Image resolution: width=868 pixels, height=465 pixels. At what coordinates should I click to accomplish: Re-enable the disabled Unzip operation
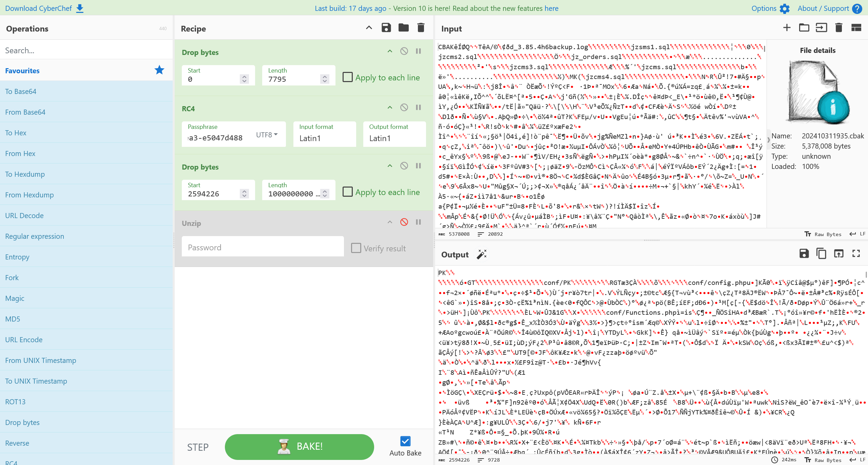[404, 222]
